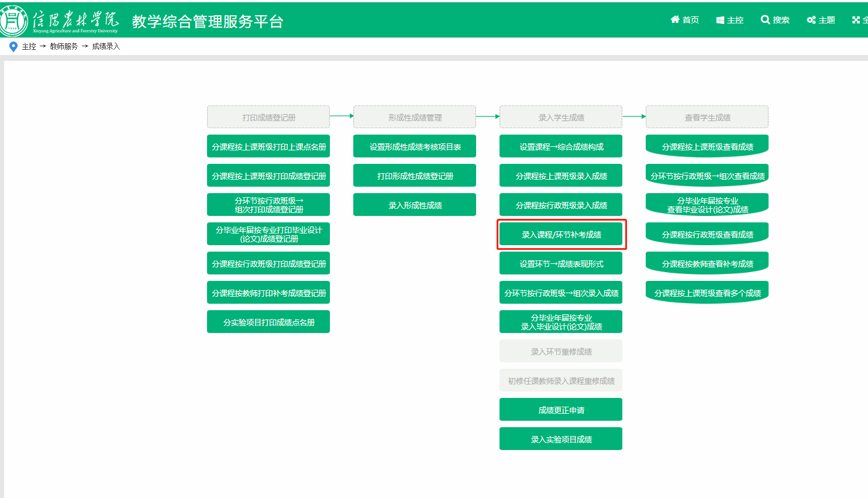Open 录入课程/环节补考成绩

click(x=561, y=235)
